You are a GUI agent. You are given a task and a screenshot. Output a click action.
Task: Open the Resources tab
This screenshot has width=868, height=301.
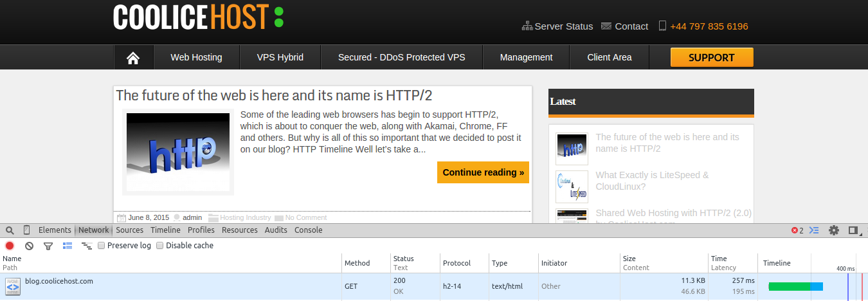(x=240, y=230)
